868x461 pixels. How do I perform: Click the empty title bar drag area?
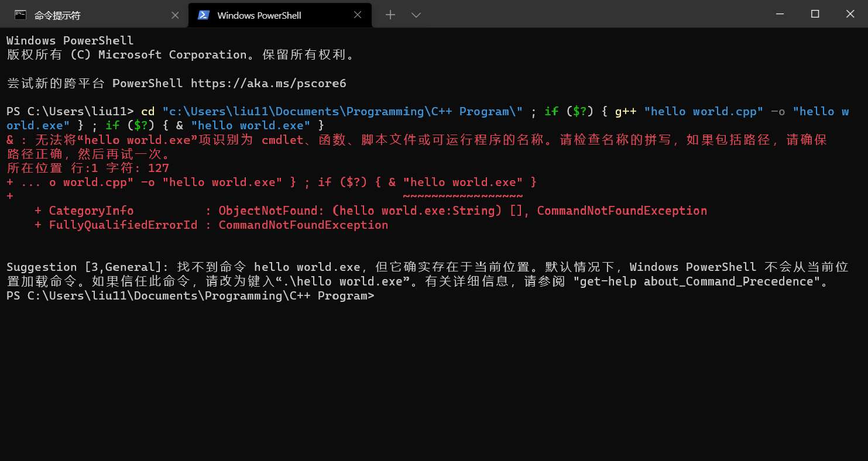pos(585,14)
